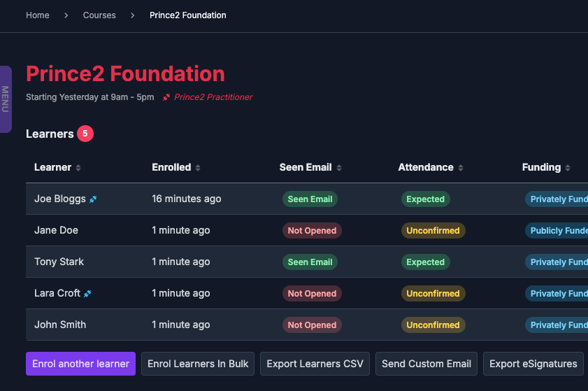Click the red link icon before Prince2 Practitioner

pyautogui.click(x=166, y=97)
